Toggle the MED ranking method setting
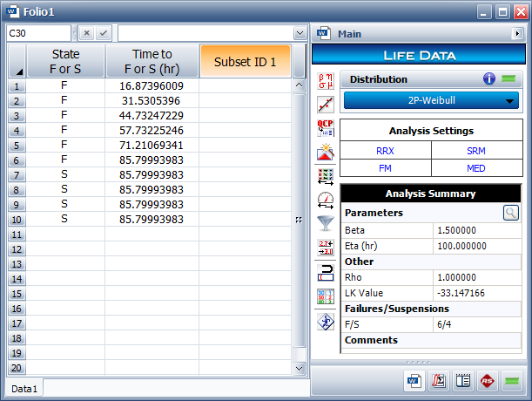This screenshot has width=532, height=401. [476, 167]
